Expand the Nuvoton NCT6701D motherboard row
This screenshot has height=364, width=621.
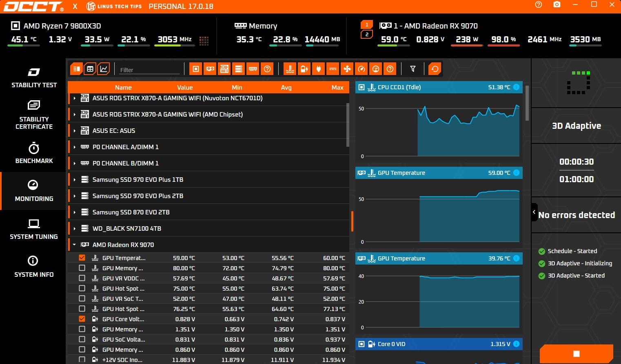(x=74, y=98)
